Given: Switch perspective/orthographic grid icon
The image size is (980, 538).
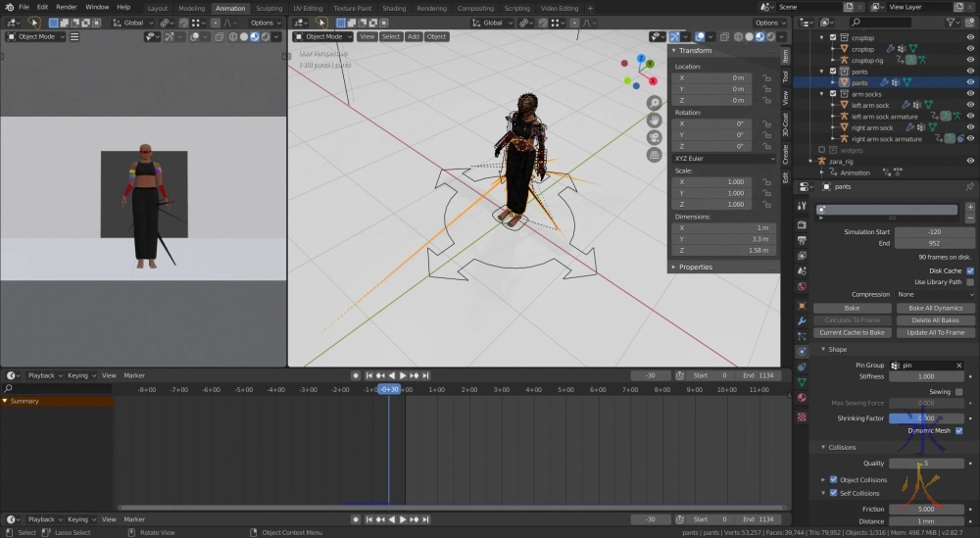Looking at the screenshot, I should click(654, 154).
